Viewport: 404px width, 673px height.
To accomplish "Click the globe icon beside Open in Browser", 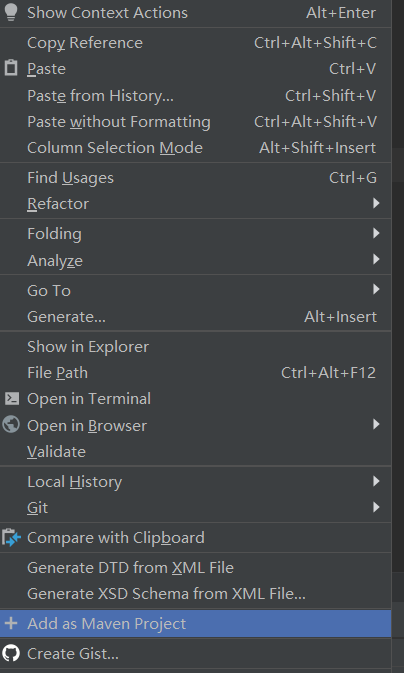I will [x=11, y=425].
